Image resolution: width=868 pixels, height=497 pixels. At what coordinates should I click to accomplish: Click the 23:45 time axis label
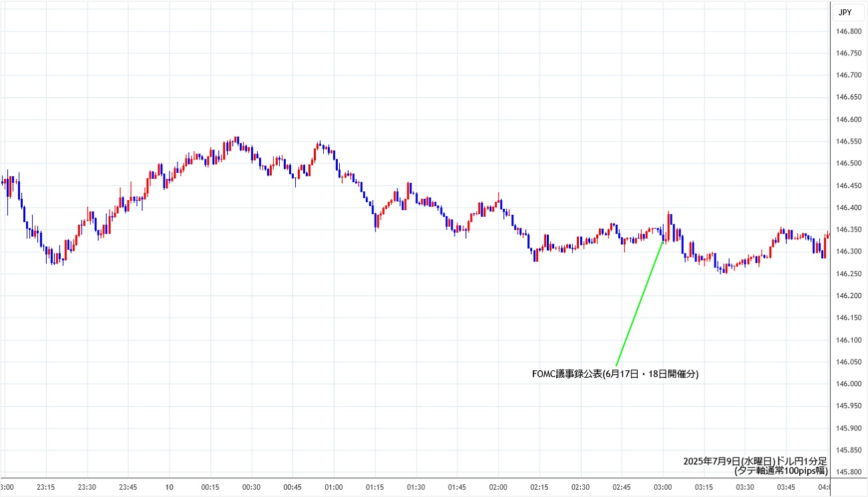click(128, 487)
